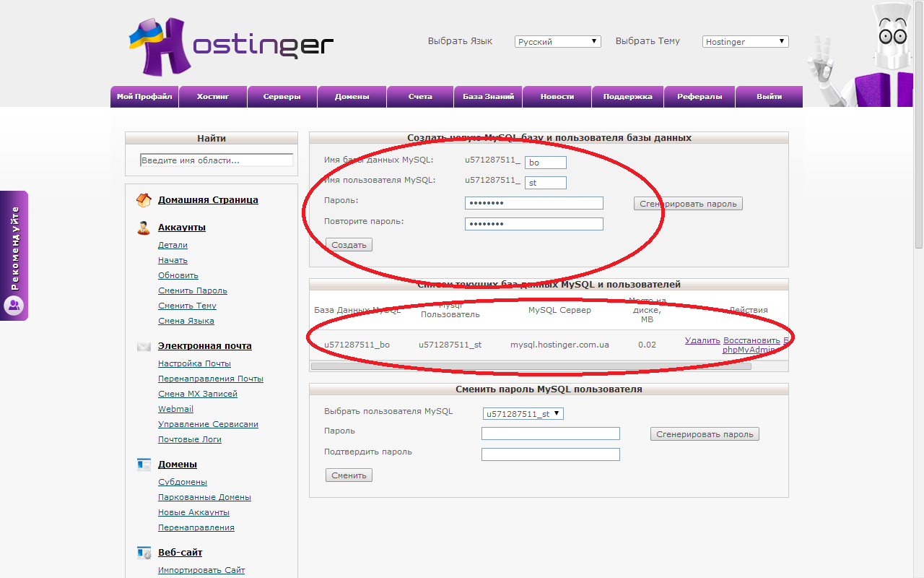Image resolution: width=924 pixels, height=578 pixels.
Task: Click the u571287511_bo database name cell
Action: [357, 345]
